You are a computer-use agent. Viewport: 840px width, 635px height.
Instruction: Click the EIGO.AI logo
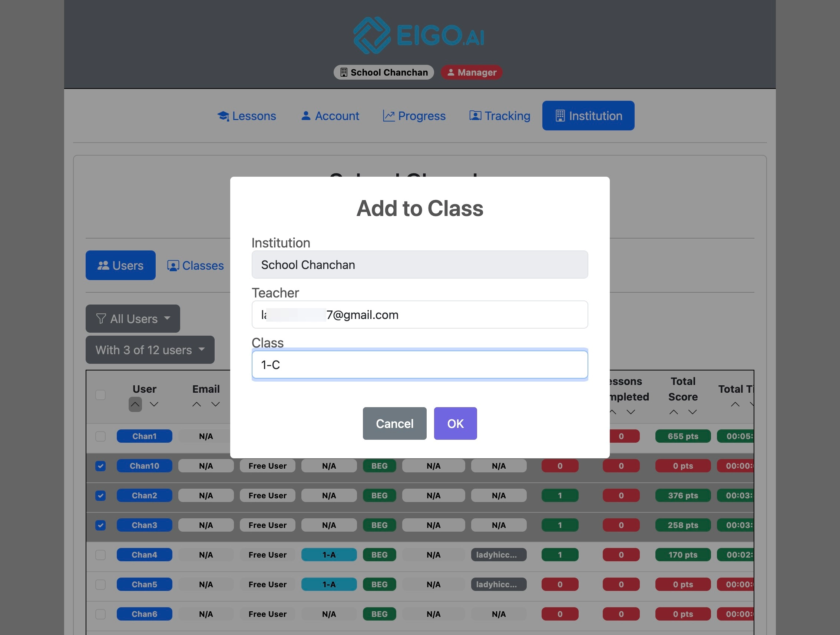419,35
